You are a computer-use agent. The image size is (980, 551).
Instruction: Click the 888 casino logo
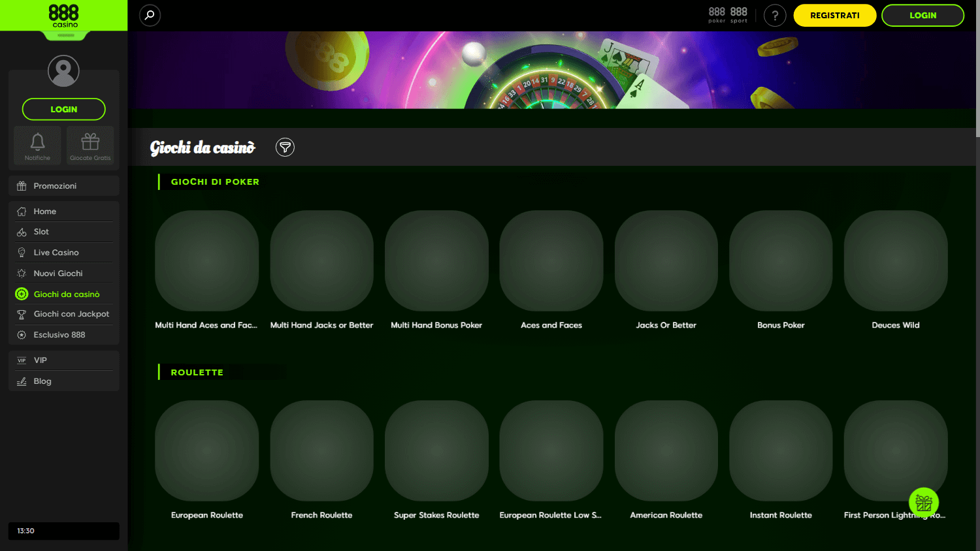[63, 15]
